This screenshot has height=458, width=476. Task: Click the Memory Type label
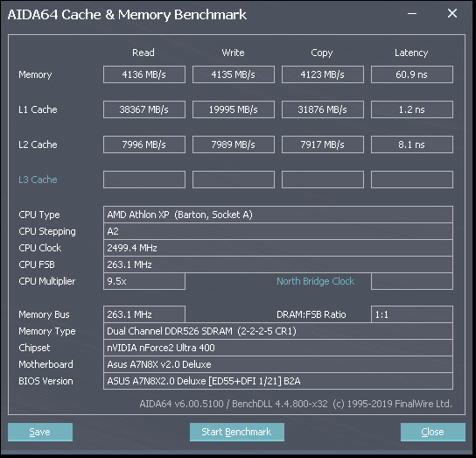(x=47, y=331)
